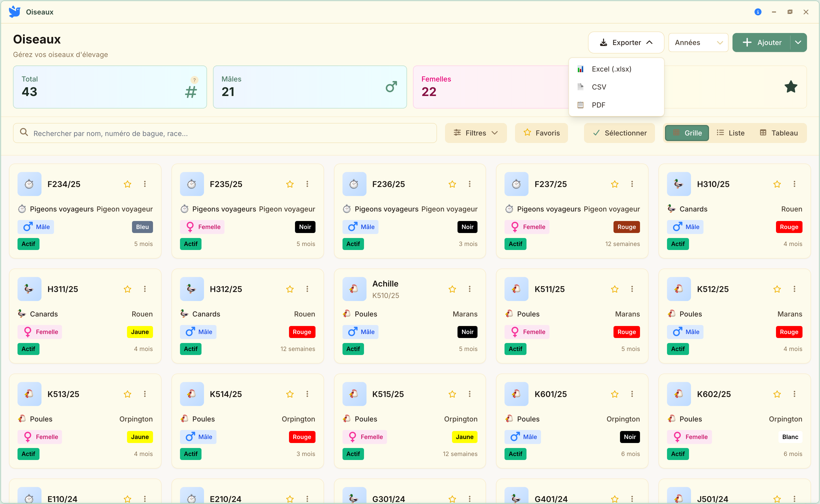Switch to Tableau view
The width and height of the screenshot is (820, 504).
click(x=779, y=133)
